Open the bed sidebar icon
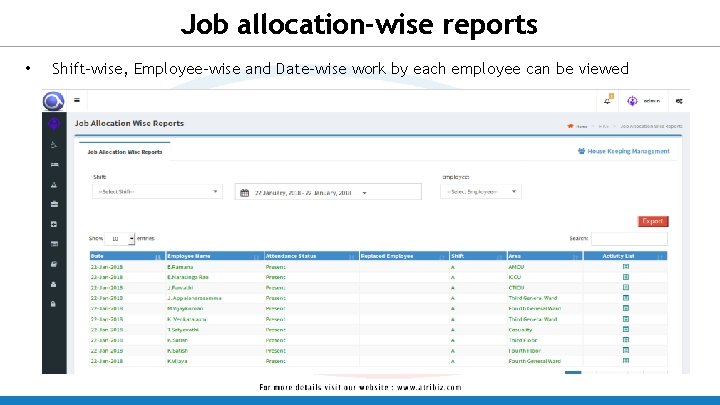Viewport: 720px width, 405px height. click(x=54, y=164)
